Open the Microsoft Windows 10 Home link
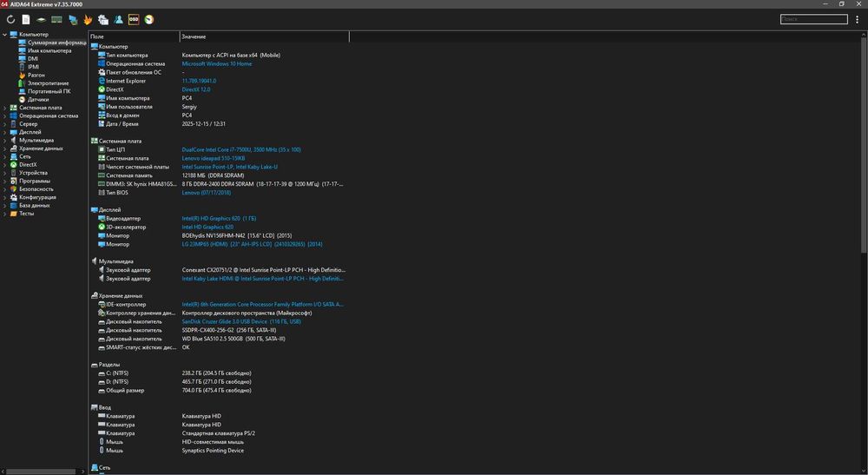The height and width of the screenshot is (475, 868). point(216,63)
